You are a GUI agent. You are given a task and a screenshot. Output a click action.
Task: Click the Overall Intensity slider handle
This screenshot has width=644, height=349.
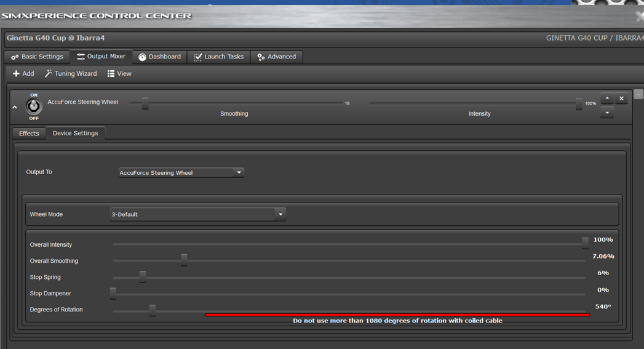[585, 243]
